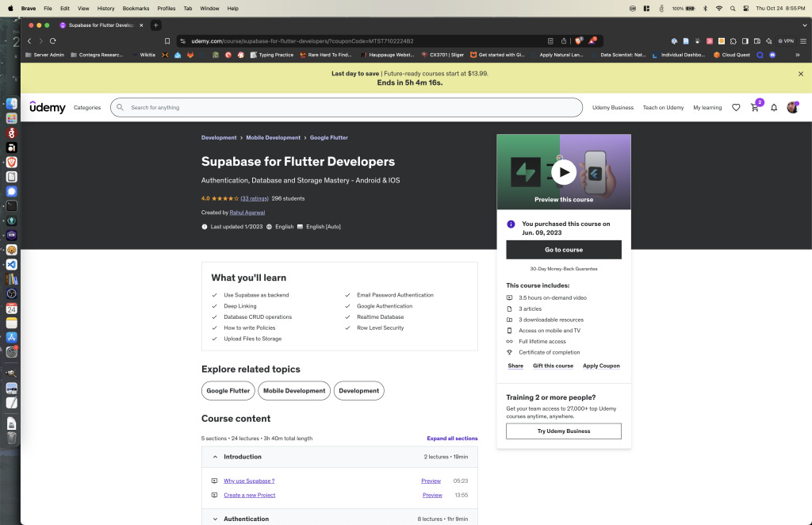This screenshot has height=525, width=812.
Task: Focus the Search for anything field
Action: (347, 107)
